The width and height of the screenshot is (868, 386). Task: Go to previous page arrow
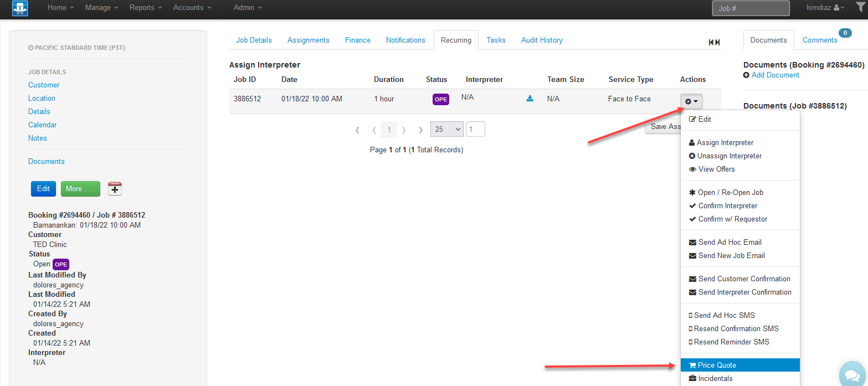(x=374, y=130)
